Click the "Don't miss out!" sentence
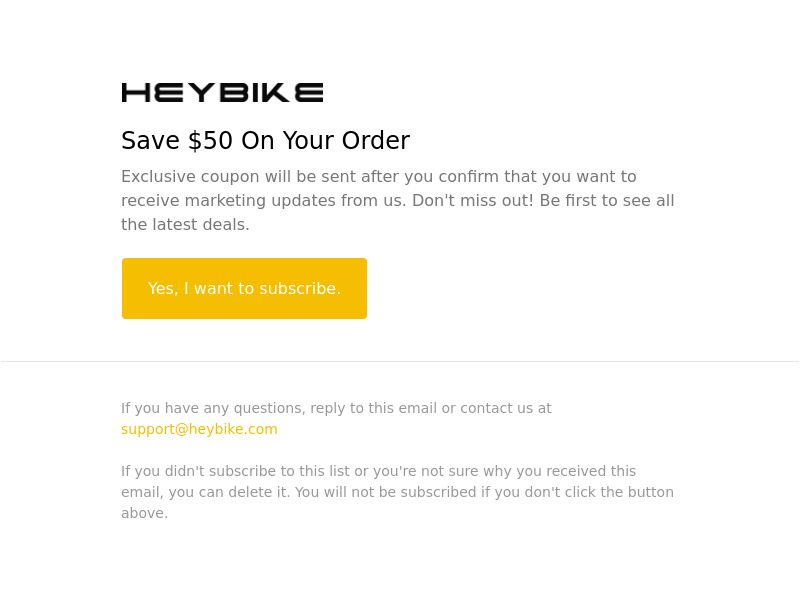800x600 pixels. click(x=472, y=201)
